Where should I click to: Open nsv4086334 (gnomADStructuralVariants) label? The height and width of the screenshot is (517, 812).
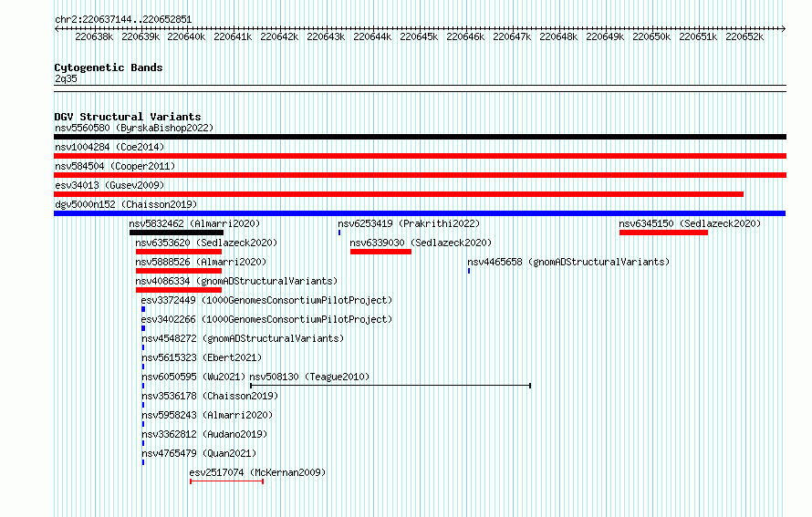(x=236, y=281)
